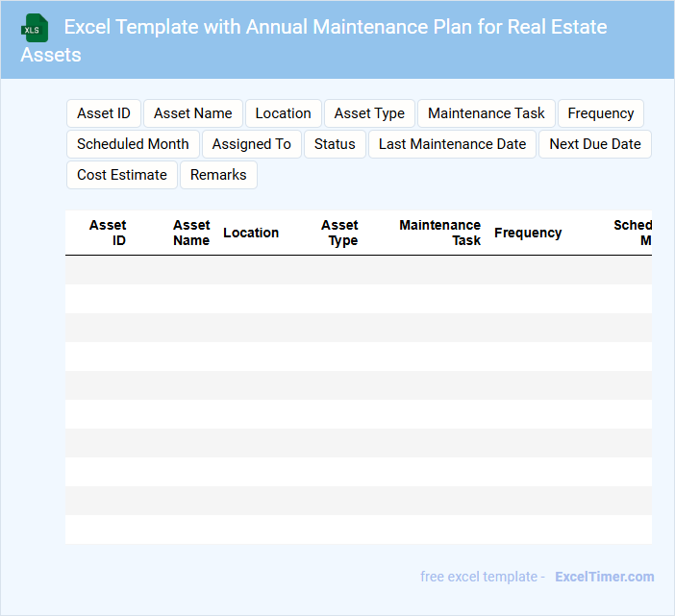The image size is (675, 616).
Task: Click the Asset Name tag
Action: click(192, 113)
